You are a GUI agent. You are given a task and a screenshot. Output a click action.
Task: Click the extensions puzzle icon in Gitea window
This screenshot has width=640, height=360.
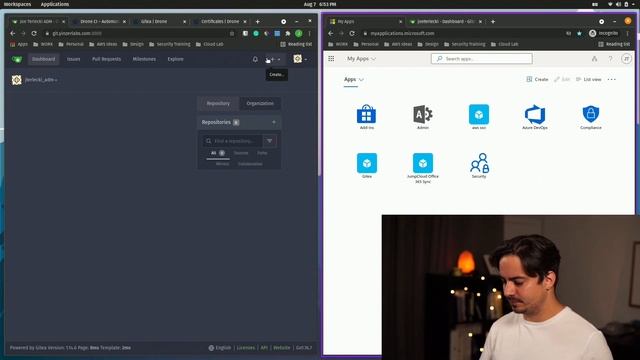288,33
